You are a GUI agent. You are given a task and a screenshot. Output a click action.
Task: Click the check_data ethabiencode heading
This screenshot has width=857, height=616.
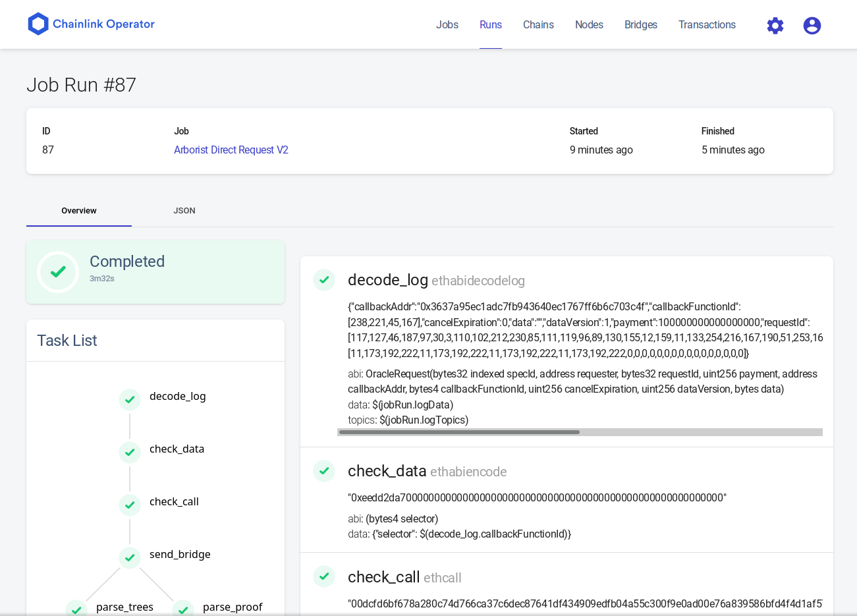tap(428, 471)
